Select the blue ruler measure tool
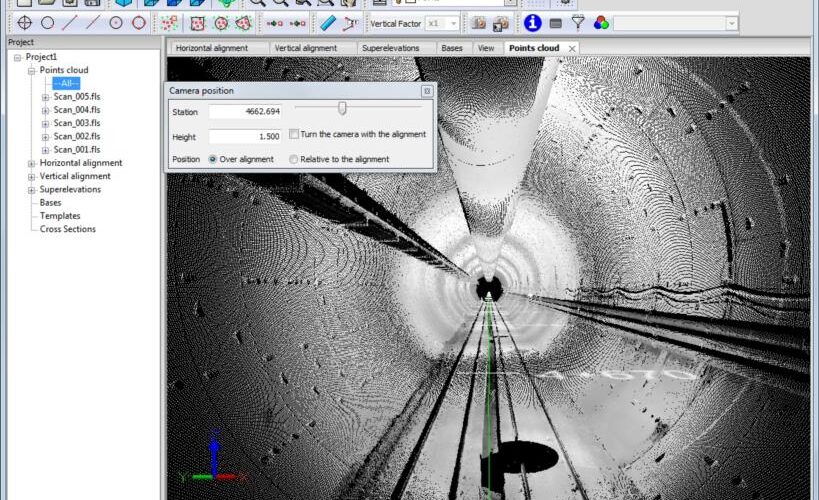Image resolution: width=819 pixels, height=500 pixels. click(x=327, y=23)
